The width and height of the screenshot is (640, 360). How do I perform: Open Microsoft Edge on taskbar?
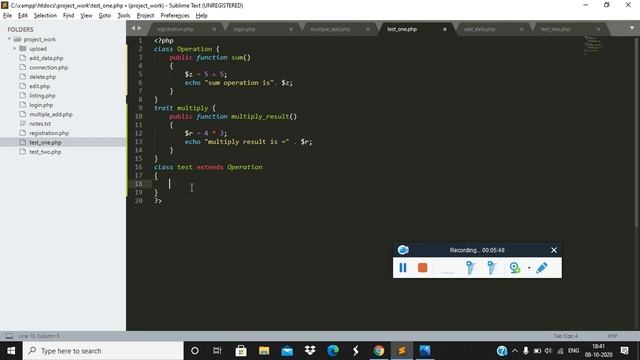[x=333, y=351]
